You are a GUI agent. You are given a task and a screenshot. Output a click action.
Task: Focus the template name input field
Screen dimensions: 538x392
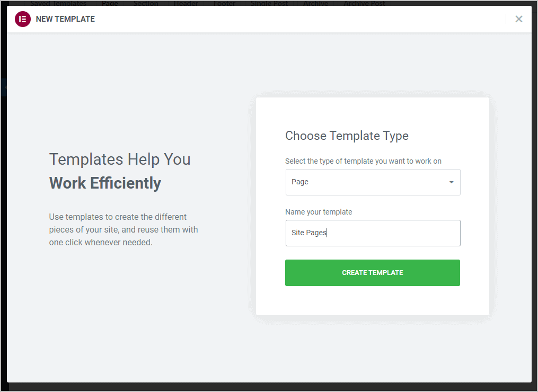pyautogui.click(x=372, y=233)
